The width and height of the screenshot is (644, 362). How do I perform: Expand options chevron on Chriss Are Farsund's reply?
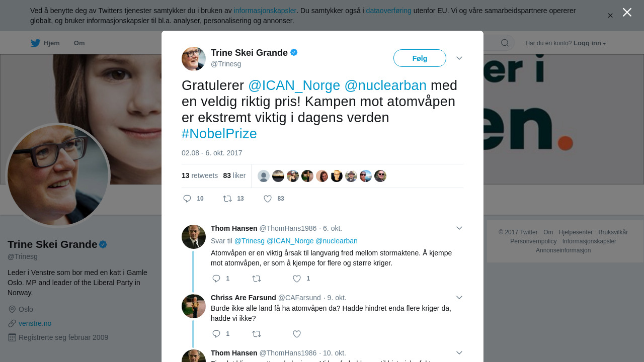click(459, 298)
